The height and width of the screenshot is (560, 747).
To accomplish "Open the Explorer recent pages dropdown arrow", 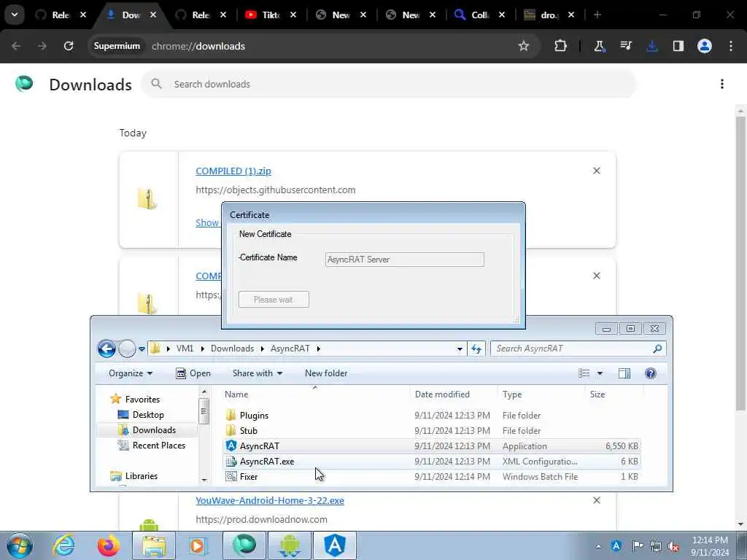I will [142, 349].
